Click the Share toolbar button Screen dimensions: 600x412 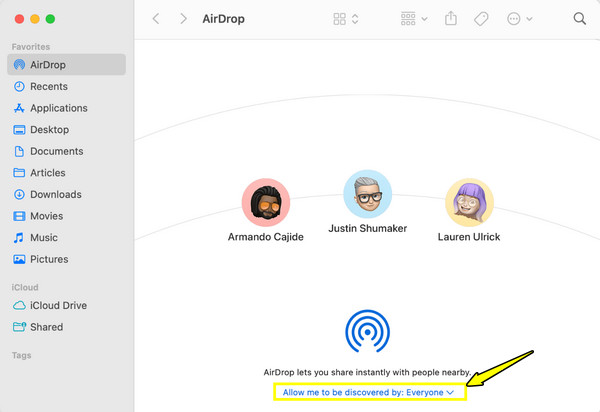coord(451,18)
